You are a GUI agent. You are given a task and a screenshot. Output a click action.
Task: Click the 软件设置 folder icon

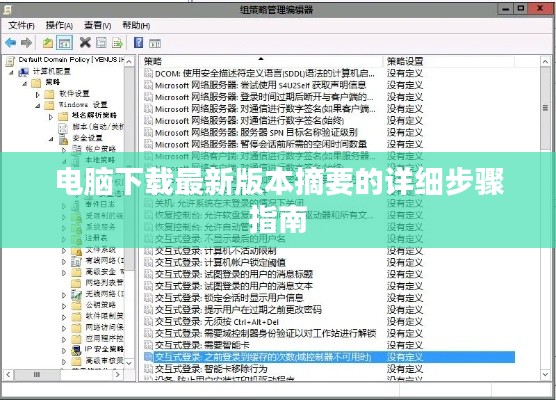coord(49,94)
